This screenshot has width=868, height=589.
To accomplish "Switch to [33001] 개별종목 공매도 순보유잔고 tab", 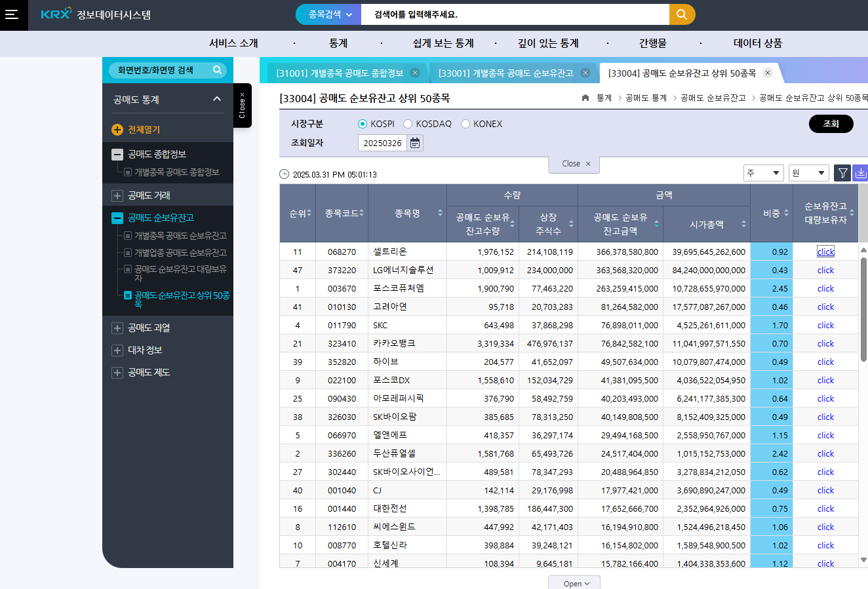I will click(505, 73).
